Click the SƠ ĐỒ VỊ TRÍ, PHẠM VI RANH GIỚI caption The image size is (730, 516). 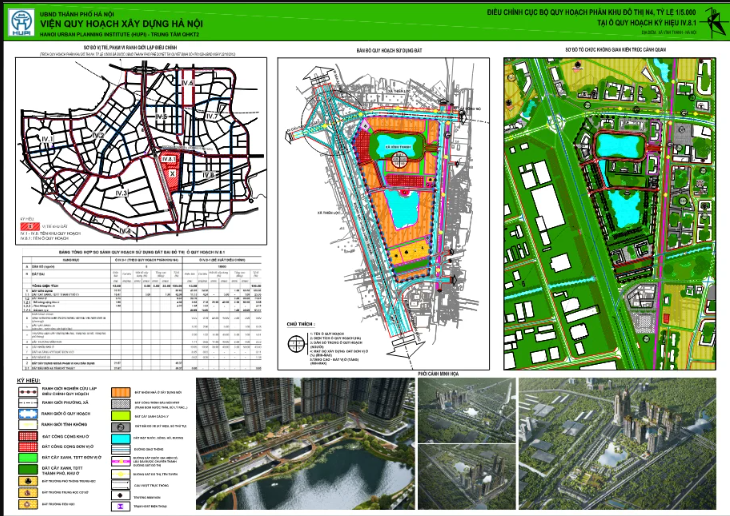[130, 48]
